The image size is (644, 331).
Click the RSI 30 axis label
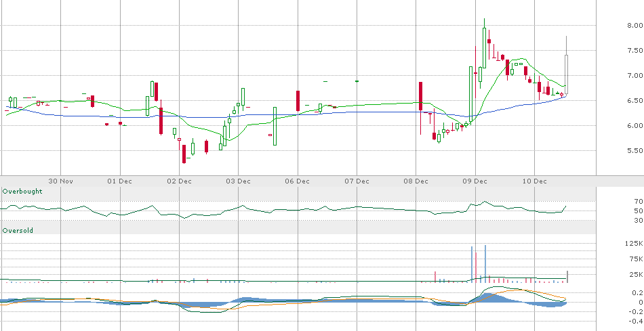[639, 221]
